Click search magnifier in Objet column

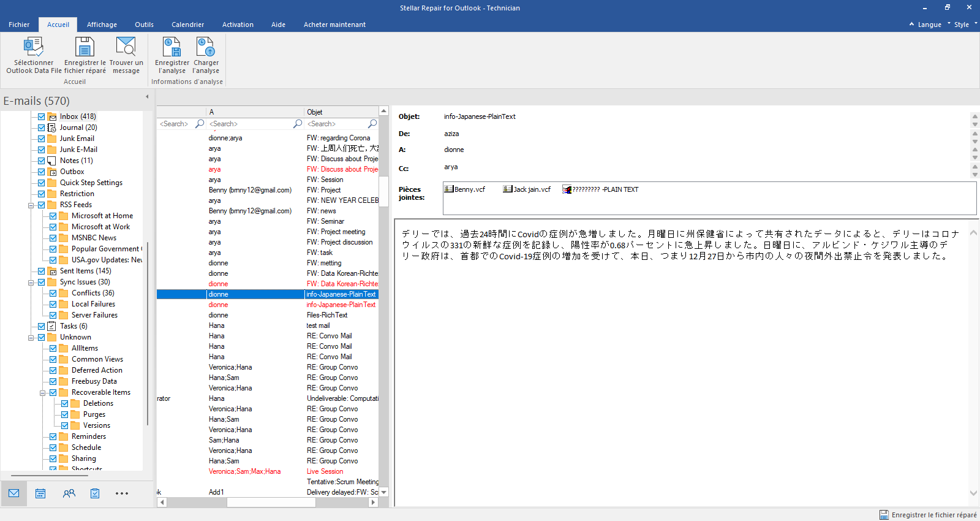[x=372, y=124]
